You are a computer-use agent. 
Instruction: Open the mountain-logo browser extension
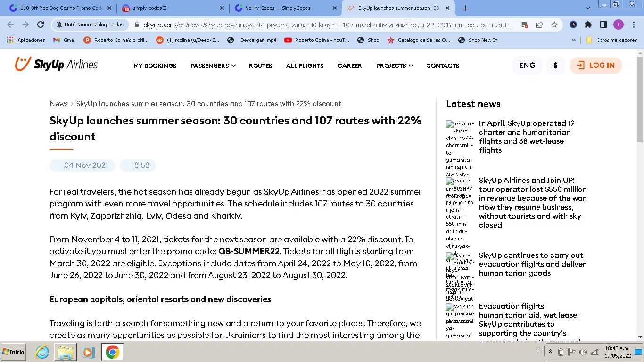tap(573, 25)
